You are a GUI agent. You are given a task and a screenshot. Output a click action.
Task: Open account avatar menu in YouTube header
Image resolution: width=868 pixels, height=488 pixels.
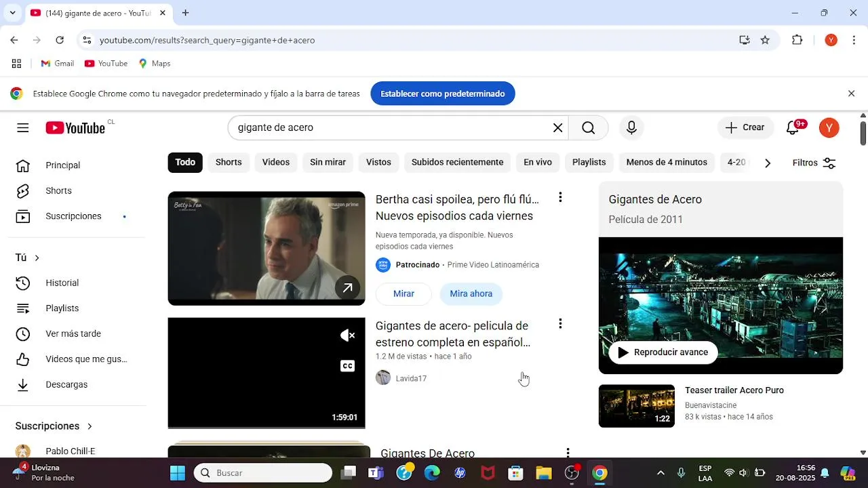coord(829,128)
